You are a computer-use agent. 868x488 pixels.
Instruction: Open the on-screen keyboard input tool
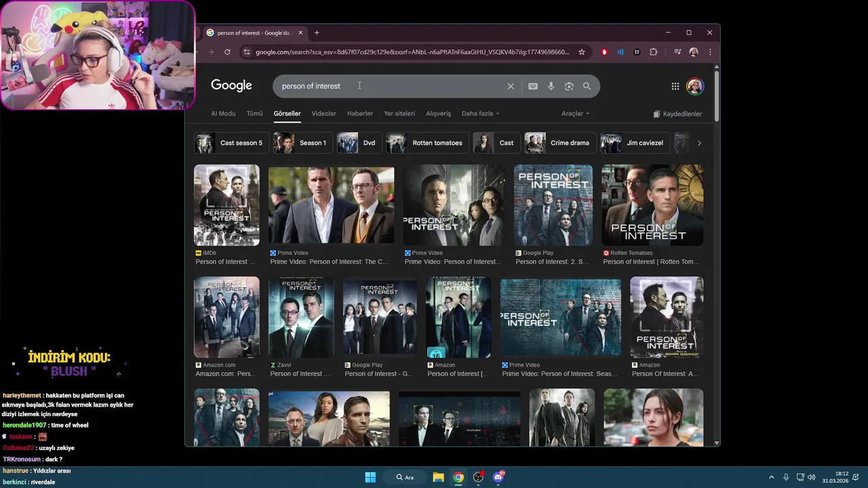click(x=533, y=86)
